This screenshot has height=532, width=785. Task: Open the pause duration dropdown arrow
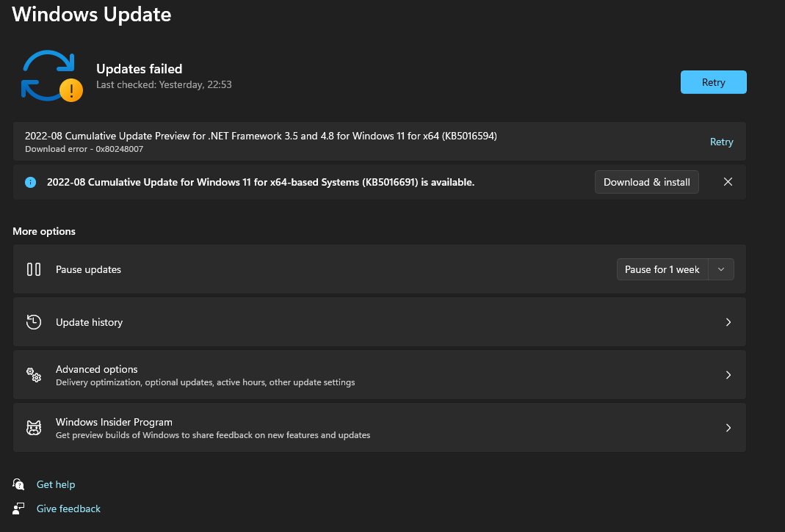pos(721,269)
